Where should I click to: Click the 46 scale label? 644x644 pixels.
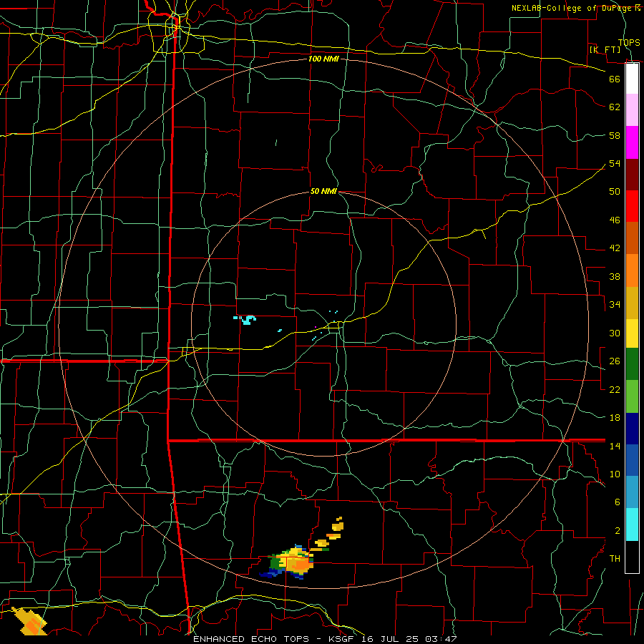coord(615,220)
